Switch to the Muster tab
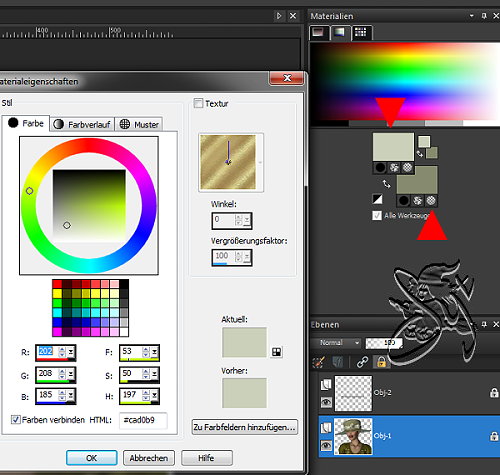 pyautogui.click(x=139, y=124)
